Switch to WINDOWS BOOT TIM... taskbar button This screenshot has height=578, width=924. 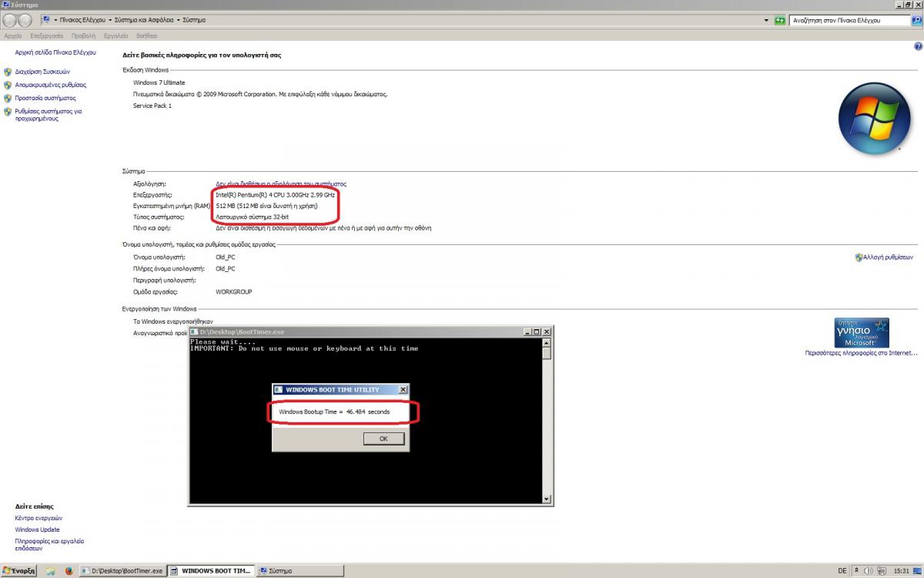coord(211,571)
